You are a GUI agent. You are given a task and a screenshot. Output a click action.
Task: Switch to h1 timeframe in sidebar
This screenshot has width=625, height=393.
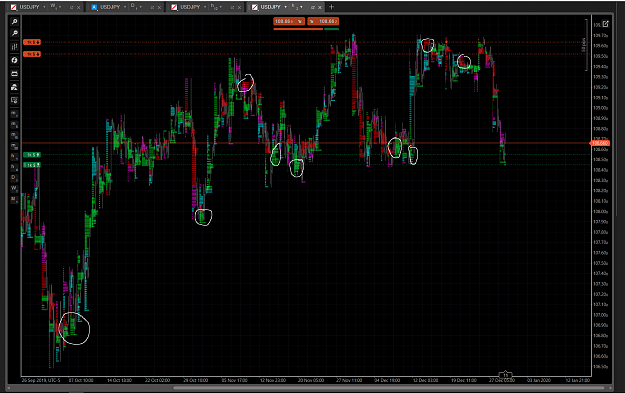tap(14, 157)
